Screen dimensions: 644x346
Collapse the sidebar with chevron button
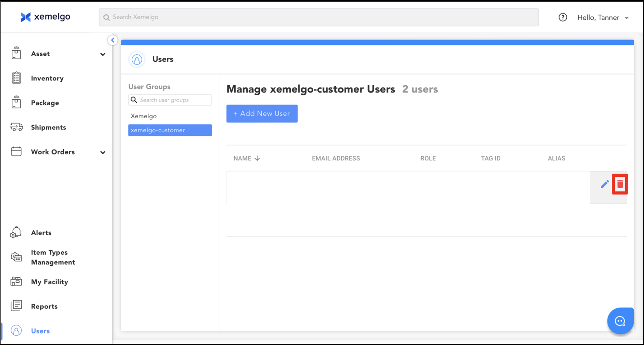(113, 40)
